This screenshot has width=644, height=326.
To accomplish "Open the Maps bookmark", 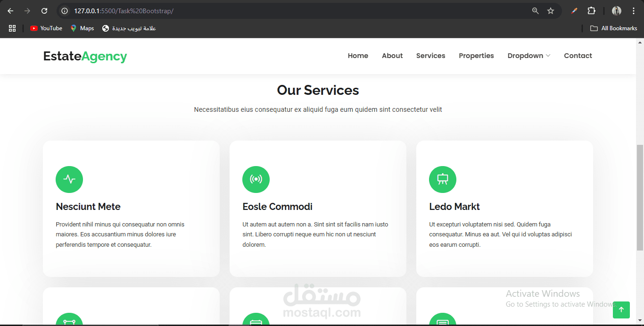I will click(x=82, y=28).
